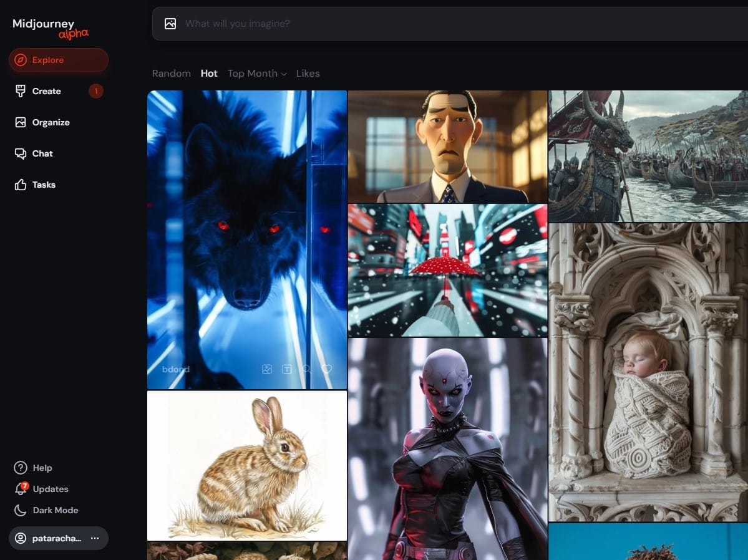This screenshot has height=560, width=748.
Task: Click the bdond username link
Action: (x=175, y=369)
